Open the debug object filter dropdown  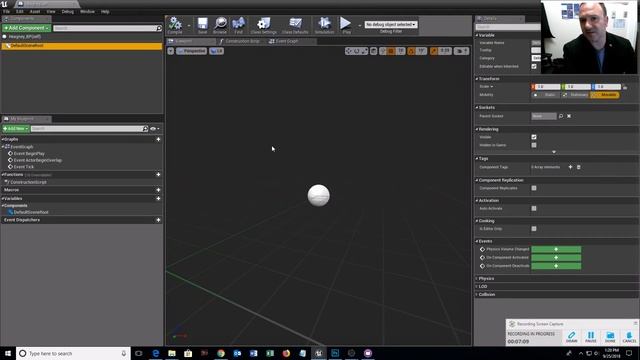point(391,24)
